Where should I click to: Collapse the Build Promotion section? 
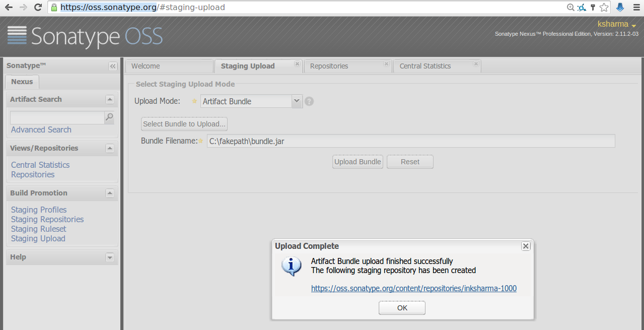click(110, 193)
